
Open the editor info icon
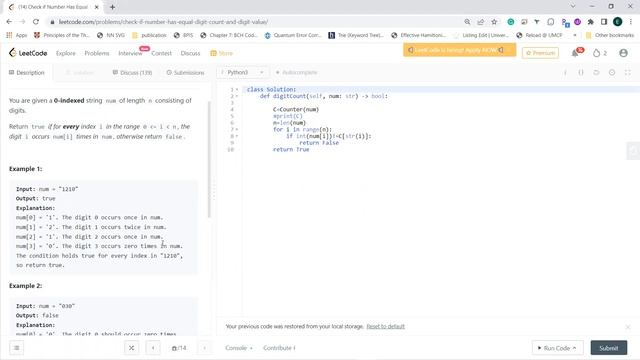(x=565, y=73)
